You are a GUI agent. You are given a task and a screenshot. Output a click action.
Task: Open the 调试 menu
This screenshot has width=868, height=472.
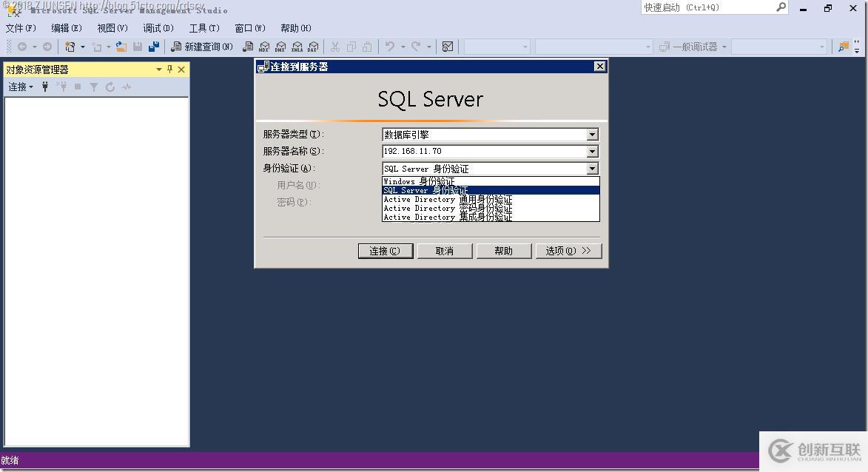tap(157, 27)
